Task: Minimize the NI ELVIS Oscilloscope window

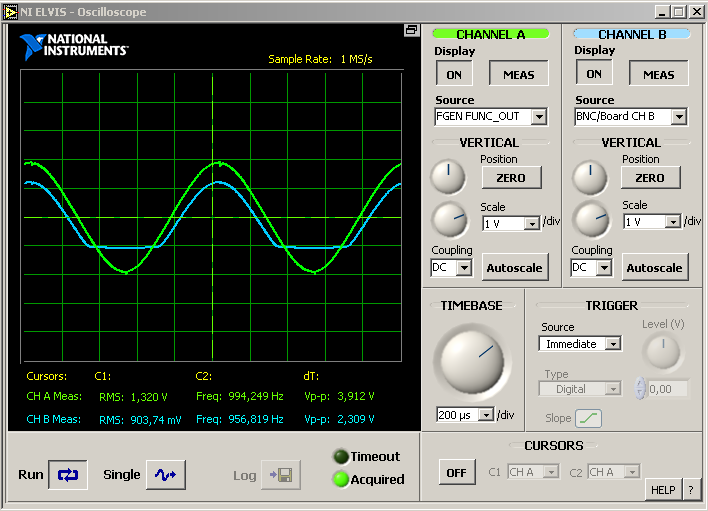Action: pyautogui.click(x=662, y=12)
